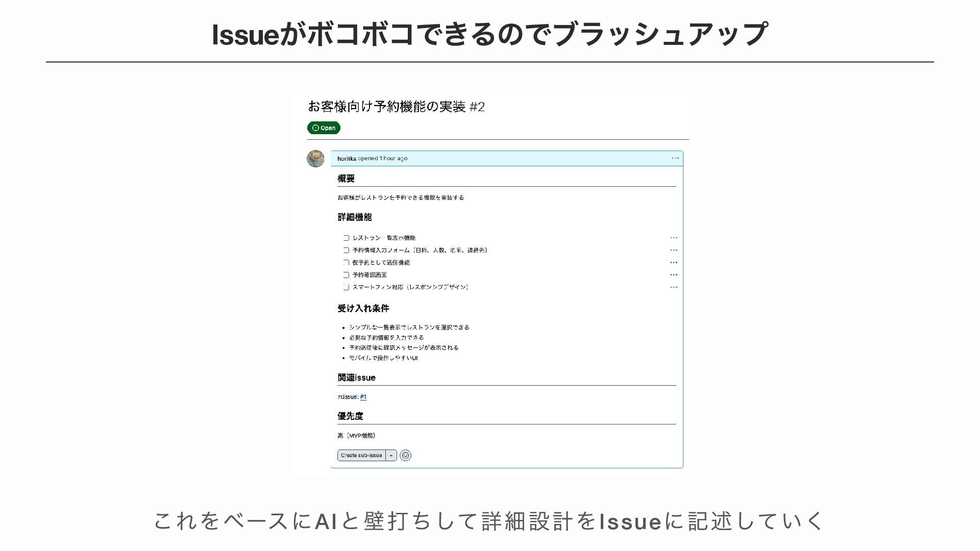Click the issue title お客様向け予約機能の実装

click(x=386, y=107)
